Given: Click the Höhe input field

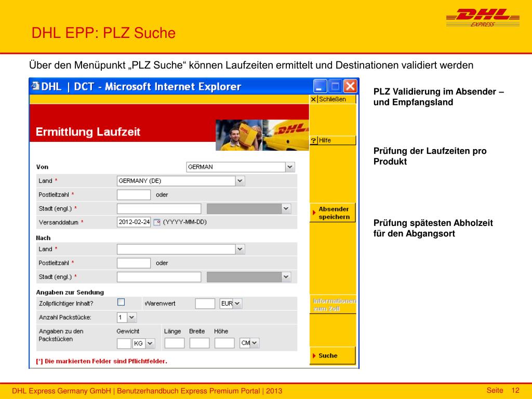Looking at the screenshot, I should point(224,343).
